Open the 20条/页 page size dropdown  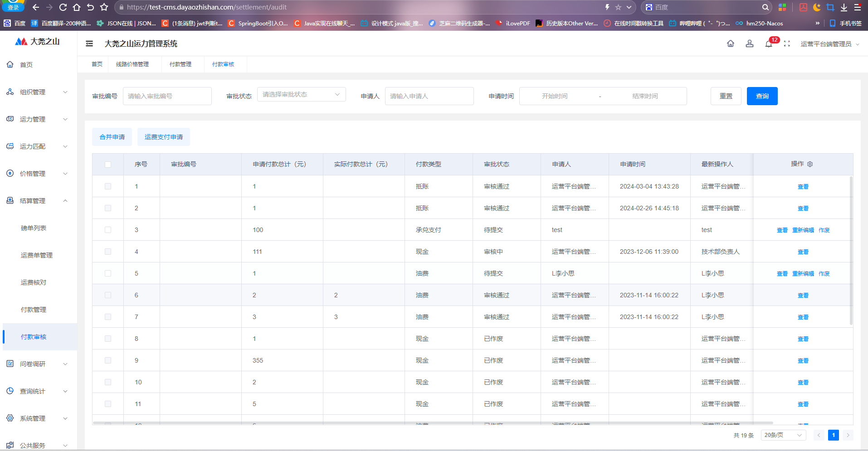783,435
